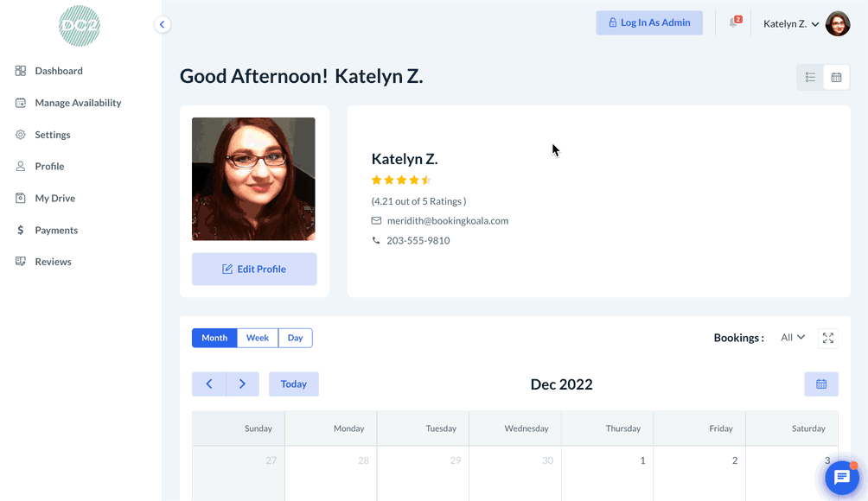Click the Sunday column header
Image resolution: width=868 pixels, height=501 pixels.
click(239, 428)
